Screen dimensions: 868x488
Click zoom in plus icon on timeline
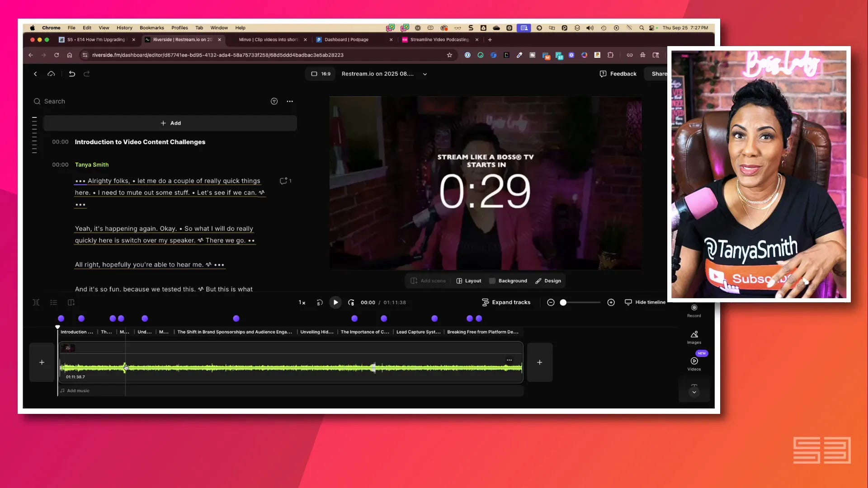click(x=611, y=302)
